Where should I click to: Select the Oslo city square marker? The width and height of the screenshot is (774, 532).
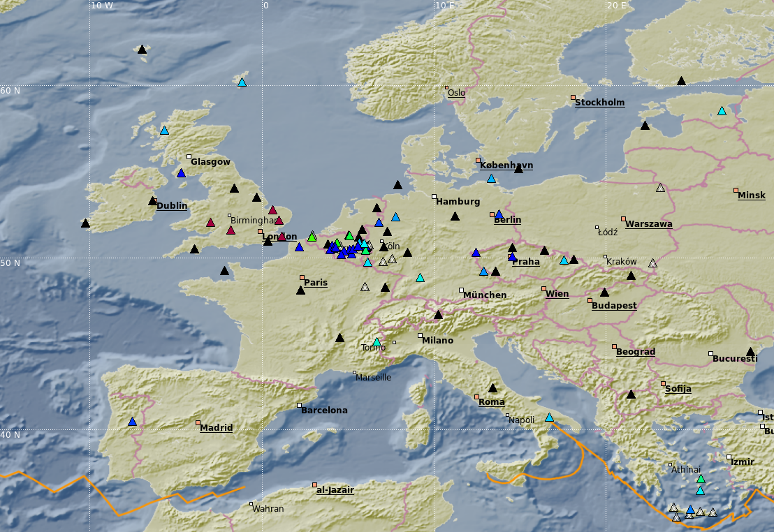tap(446, 88)
